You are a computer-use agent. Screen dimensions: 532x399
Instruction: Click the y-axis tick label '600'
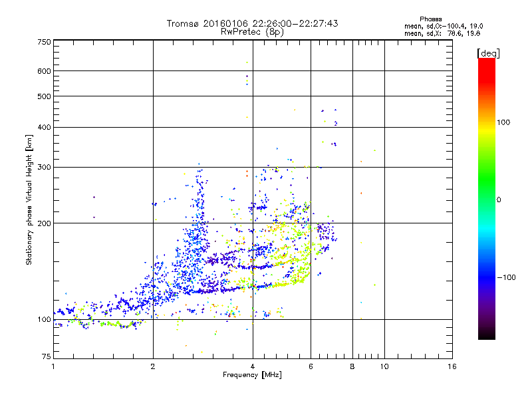[x=44, y=71]
